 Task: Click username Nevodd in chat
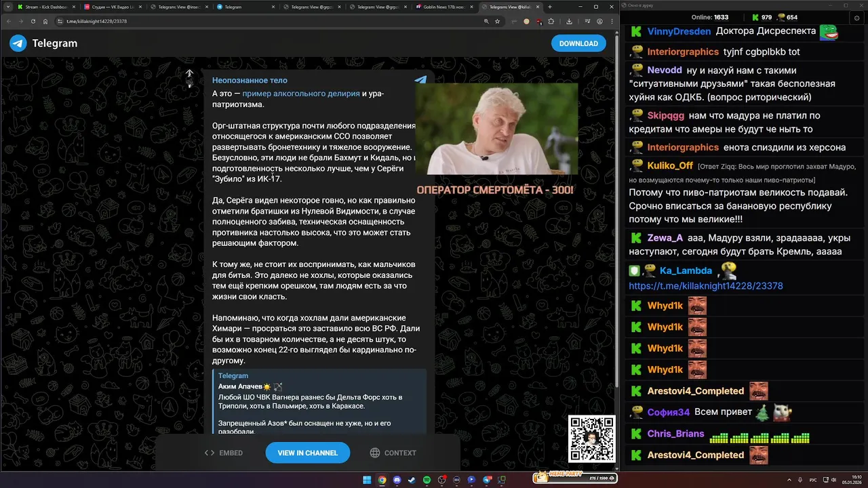(x=665, y=70)
